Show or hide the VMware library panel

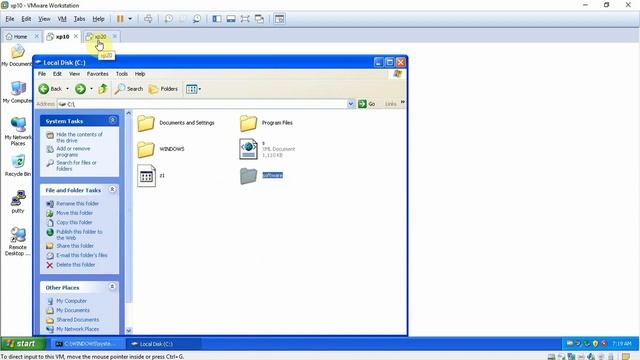217,19
